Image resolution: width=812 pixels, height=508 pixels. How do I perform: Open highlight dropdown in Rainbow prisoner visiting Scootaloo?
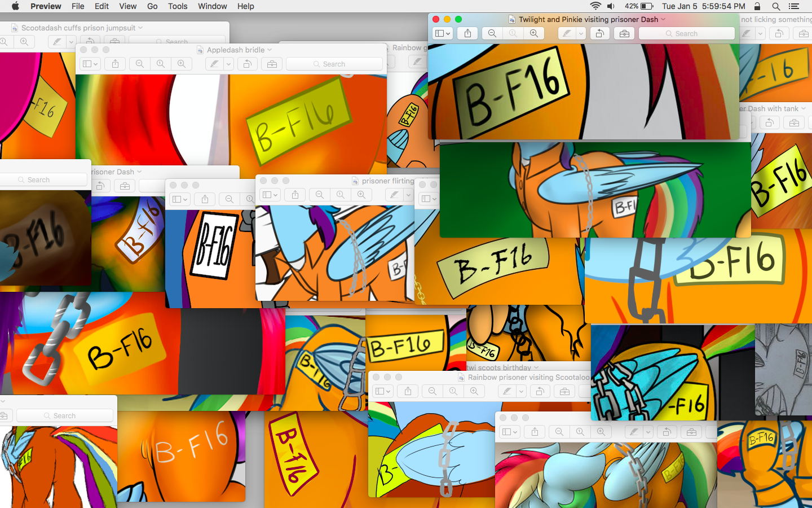521,391
